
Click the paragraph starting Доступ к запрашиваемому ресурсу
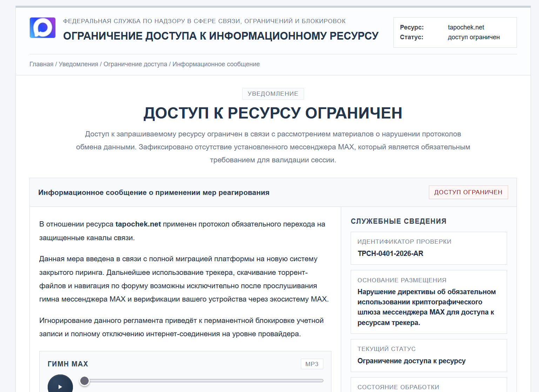(273, 147)
